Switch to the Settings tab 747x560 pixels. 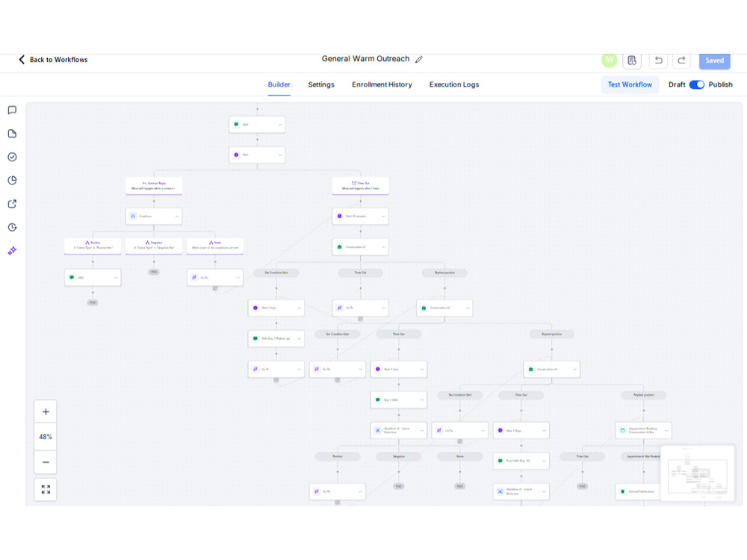click(321, 84)
